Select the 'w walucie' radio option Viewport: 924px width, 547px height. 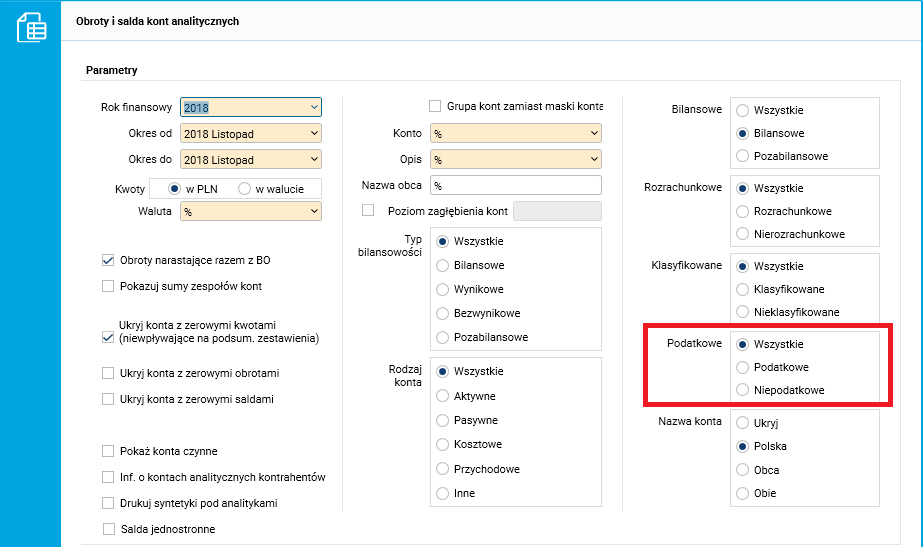244,189
